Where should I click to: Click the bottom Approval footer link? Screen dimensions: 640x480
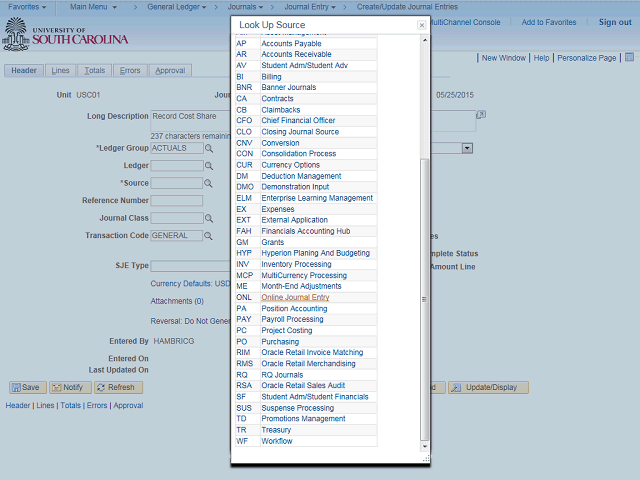click(x=128, y=405)
